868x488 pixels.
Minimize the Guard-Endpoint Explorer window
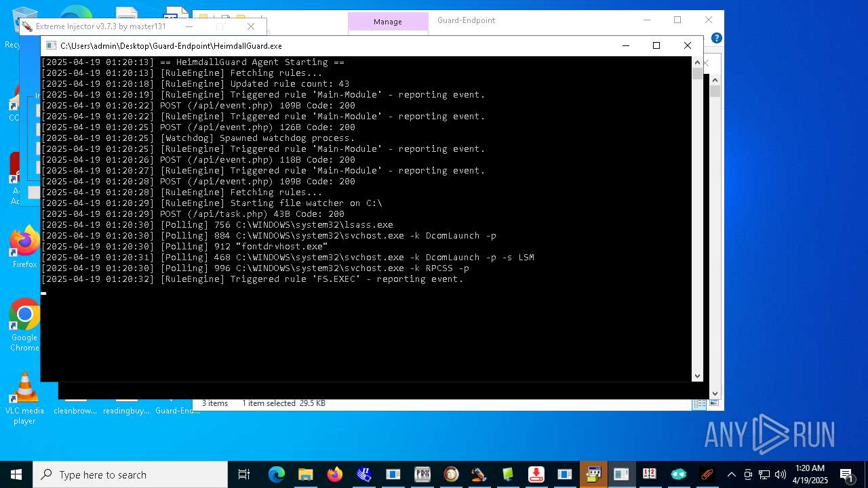pos(646,20)
